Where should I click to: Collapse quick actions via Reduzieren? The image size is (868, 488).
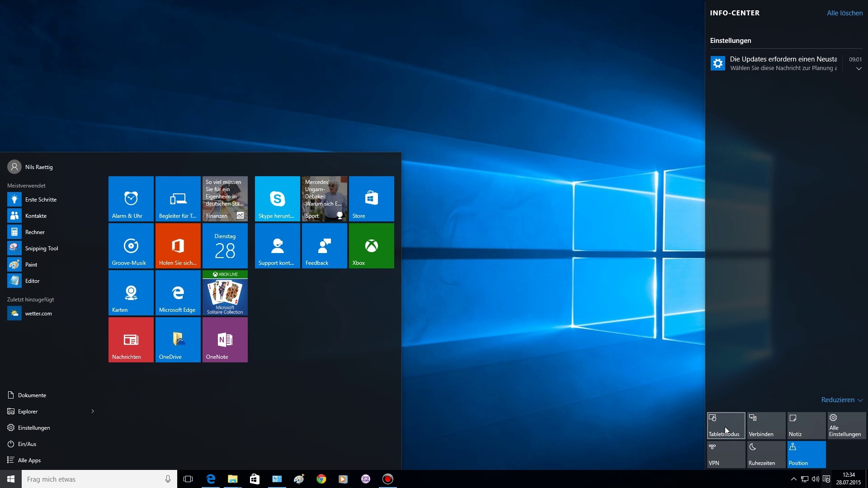(842, 399)
